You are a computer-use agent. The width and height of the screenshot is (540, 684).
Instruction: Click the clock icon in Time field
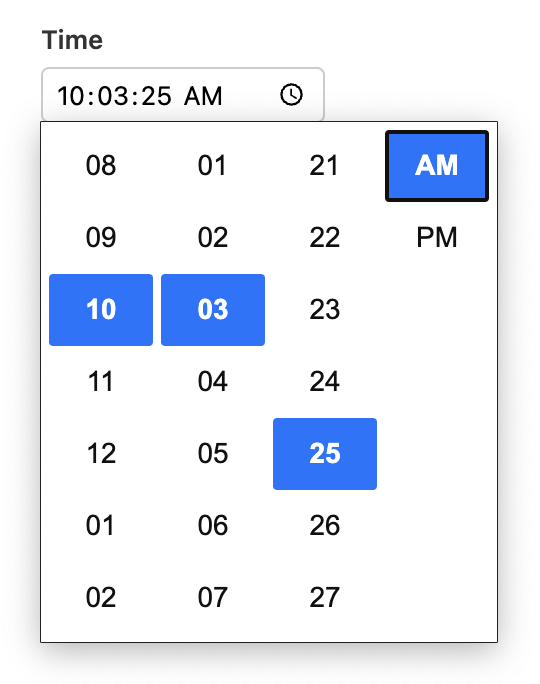pos(291,95)
